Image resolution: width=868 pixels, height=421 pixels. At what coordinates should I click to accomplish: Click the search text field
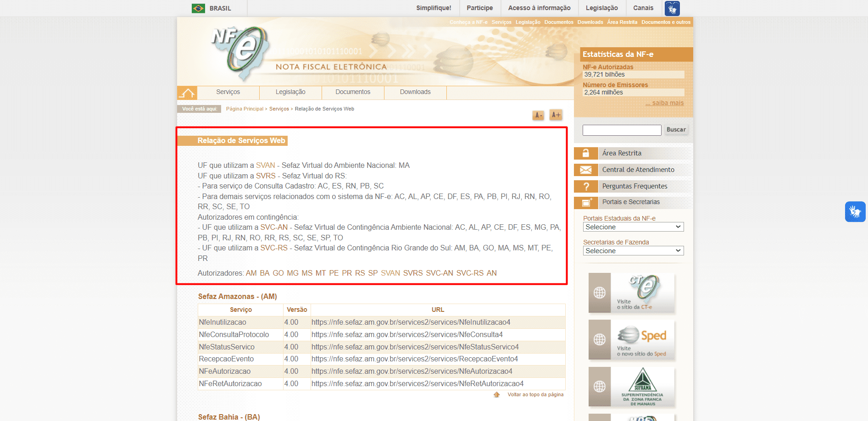point(622,130)
